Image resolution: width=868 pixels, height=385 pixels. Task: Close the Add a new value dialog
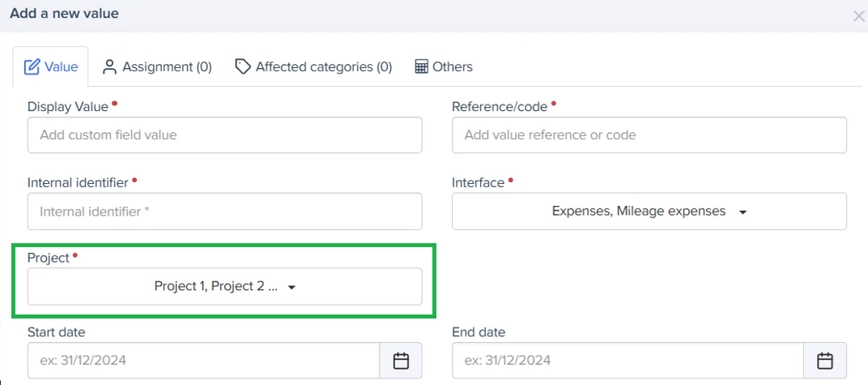(858, 16)
